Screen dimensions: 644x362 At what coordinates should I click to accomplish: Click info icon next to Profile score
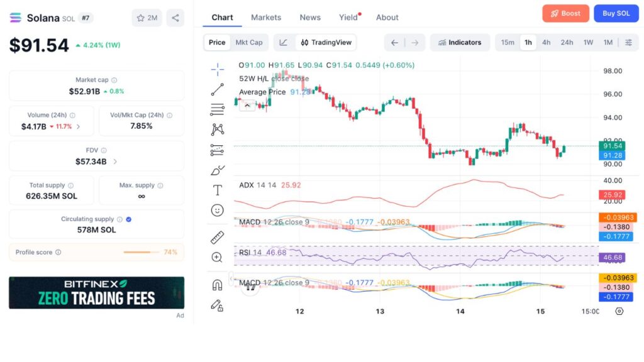pyautogui.click(x=58, y=252)
